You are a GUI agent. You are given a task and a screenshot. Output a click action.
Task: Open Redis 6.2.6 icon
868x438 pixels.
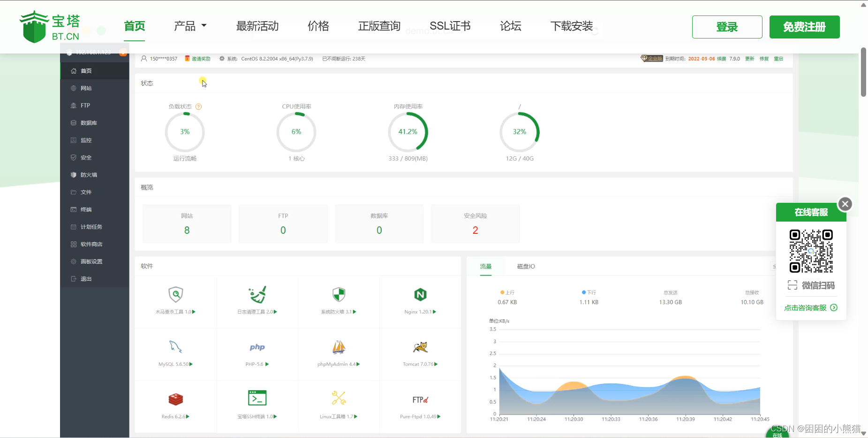[x=175, y=400]
